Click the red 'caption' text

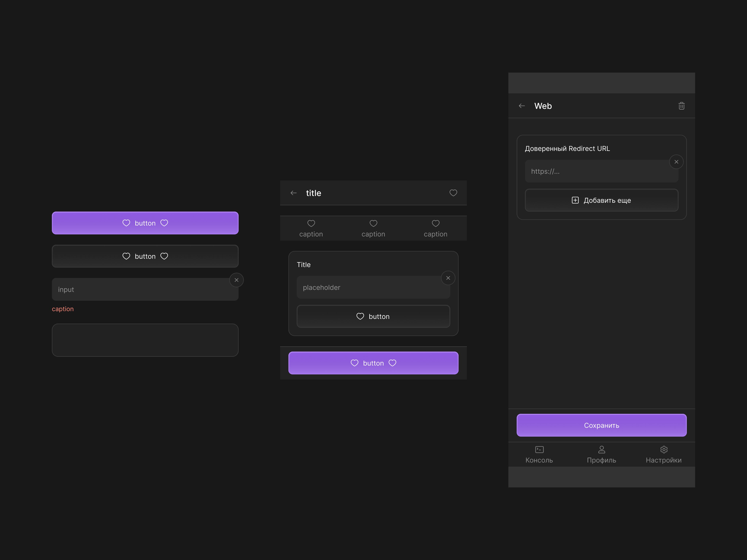pos(63,309)
